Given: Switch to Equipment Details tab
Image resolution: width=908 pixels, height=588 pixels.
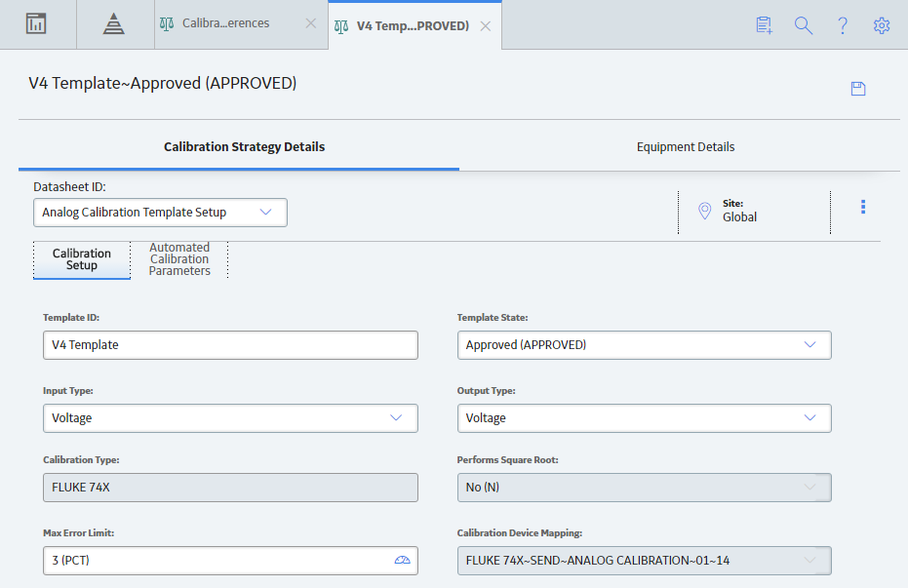Looking at the screenshot, I should tap(686, 147).
